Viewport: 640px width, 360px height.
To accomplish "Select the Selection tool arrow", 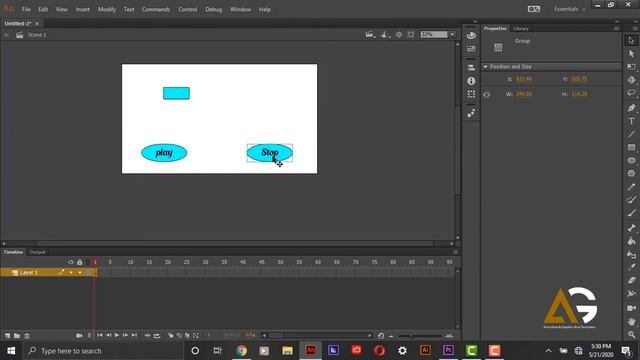I will 631,40.
